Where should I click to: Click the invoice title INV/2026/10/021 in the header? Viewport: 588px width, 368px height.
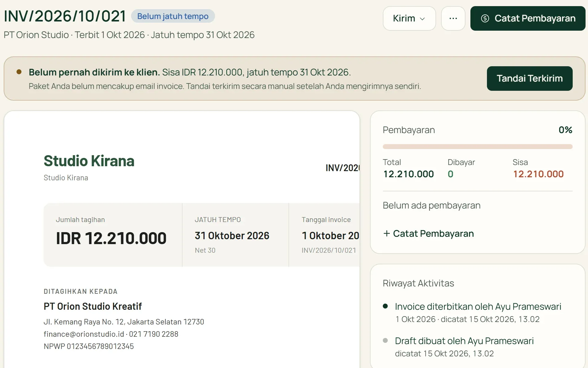tap(65, 16)
